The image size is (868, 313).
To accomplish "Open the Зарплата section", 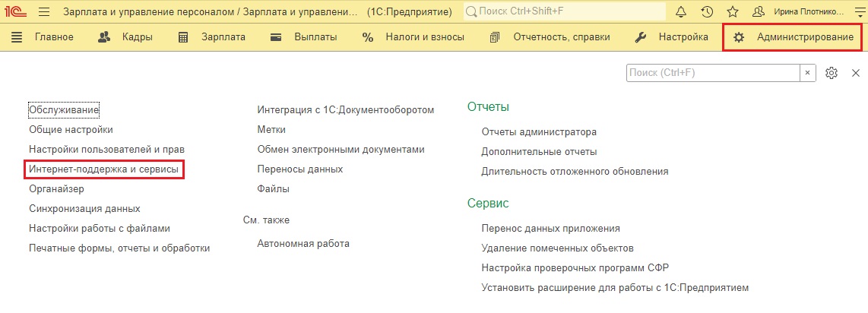I will coord(223,37).
